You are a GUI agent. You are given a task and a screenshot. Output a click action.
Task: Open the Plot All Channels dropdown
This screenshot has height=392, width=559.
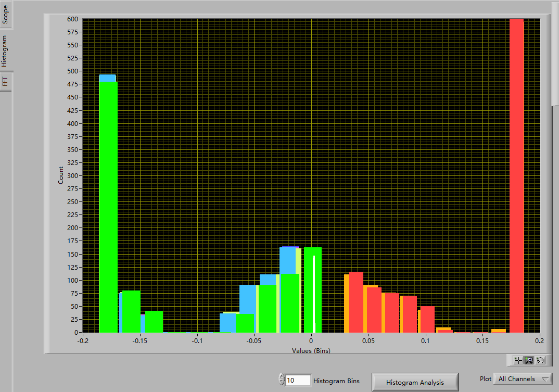[x=523, y=379]
